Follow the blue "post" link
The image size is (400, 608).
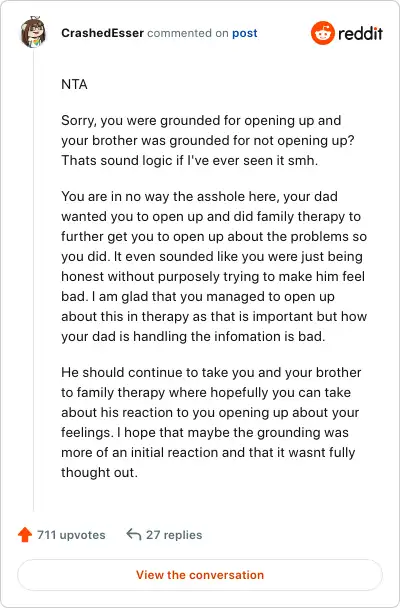245,33
